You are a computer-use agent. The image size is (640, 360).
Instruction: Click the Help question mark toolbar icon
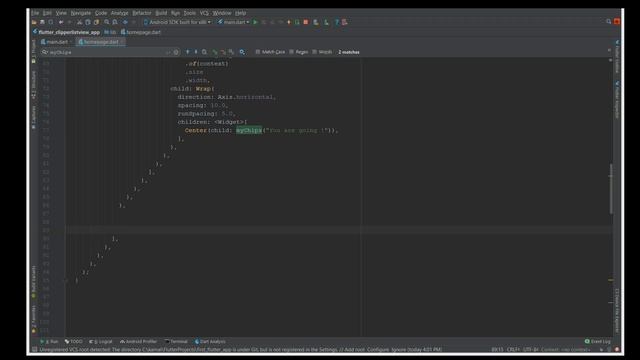tap(337, 22)
